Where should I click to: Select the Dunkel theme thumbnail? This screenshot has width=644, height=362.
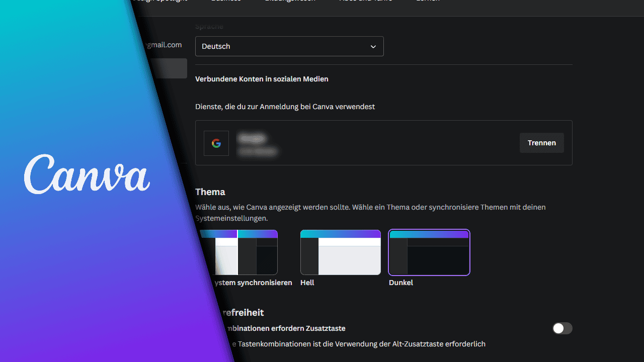click(x=429, y=252)
